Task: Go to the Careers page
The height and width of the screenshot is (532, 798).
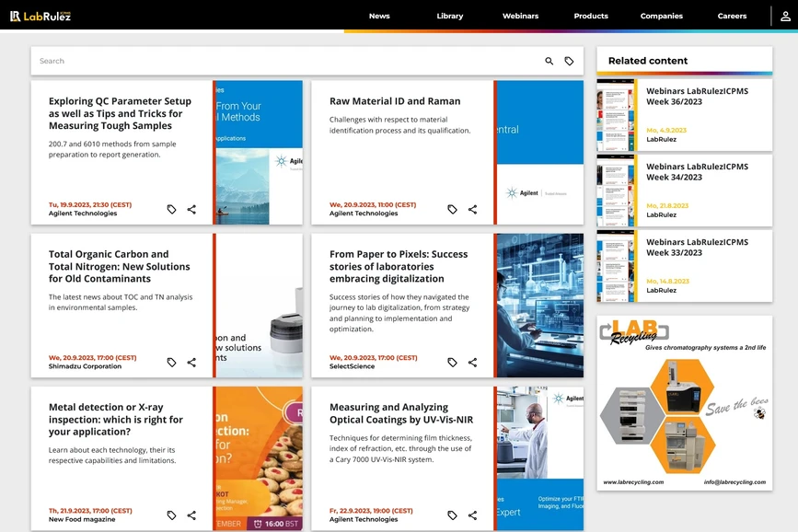Action: [x=732, y=16]
